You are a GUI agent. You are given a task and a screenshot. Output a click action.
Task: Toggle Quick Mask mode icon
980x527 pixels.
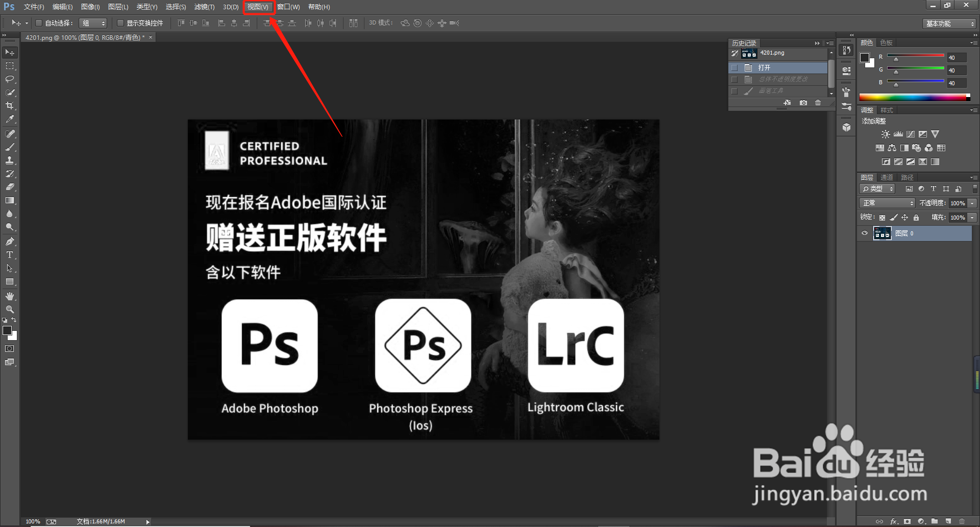[10, 349]
